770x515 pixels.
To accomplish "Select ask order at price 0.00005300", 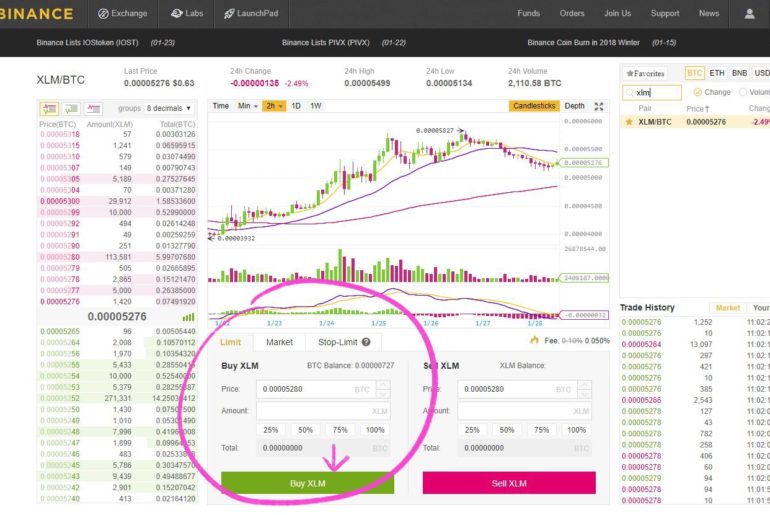I will coord(117,201).
